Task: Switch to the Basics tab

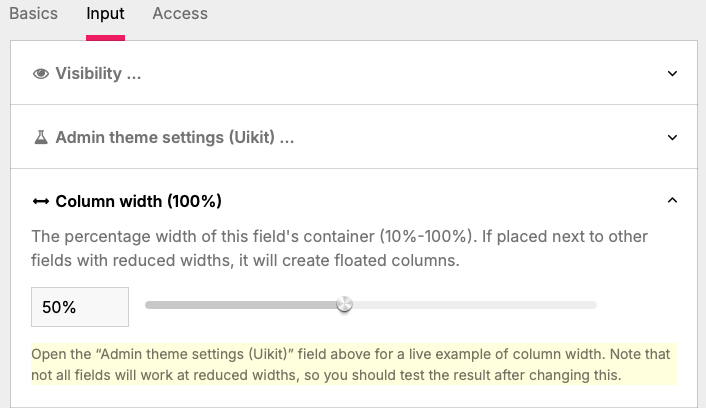Action: tap(33, 14)
